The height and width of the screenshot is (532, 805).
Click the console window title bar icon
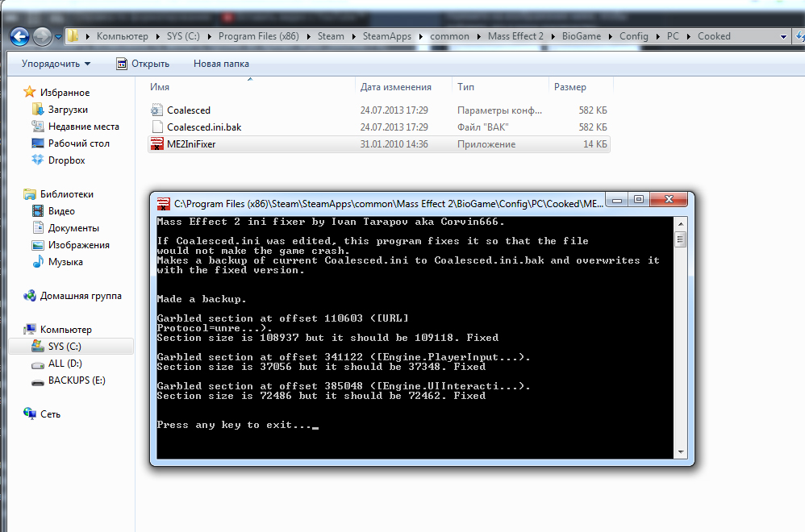[x=163, y=204]
